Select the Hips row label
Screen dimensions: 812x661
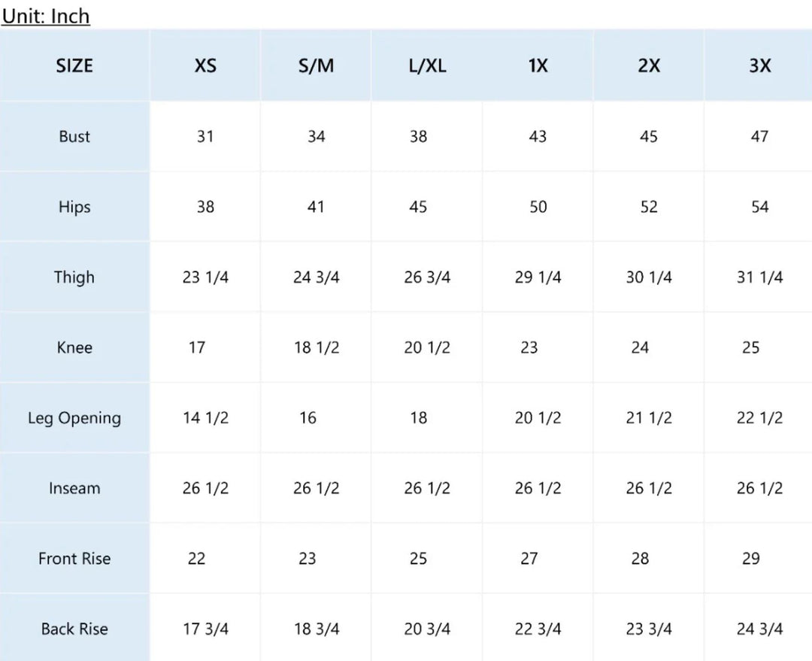74,207
